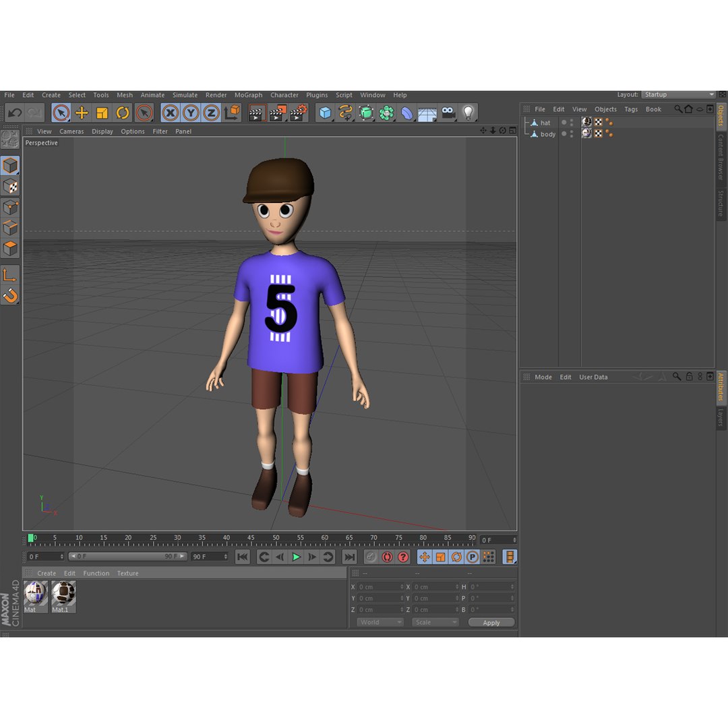This screenshot has height=728, width=728.
Task: Switch to Edges mode
Action: tap(9, 228)
